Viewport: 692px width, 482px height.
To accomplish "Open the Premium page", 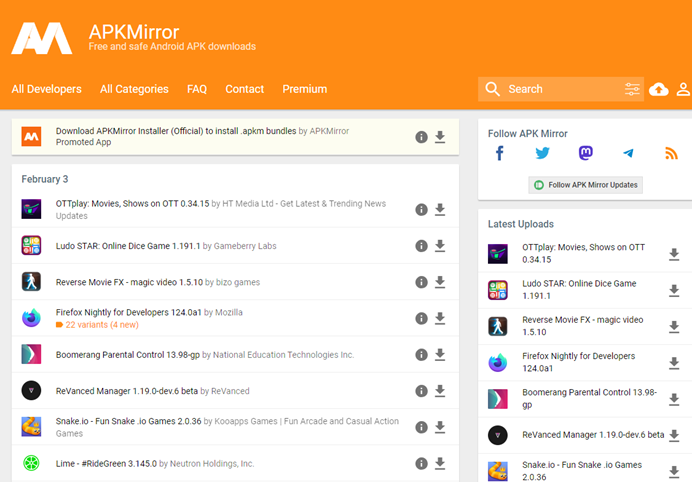I will (x=305, y=89).
